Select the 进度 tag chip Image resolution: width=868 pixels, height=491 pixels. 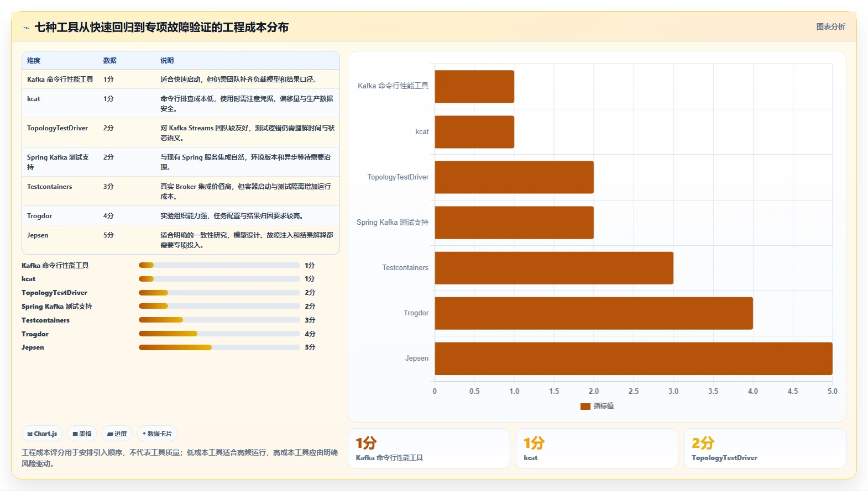(x=117, y=434)
